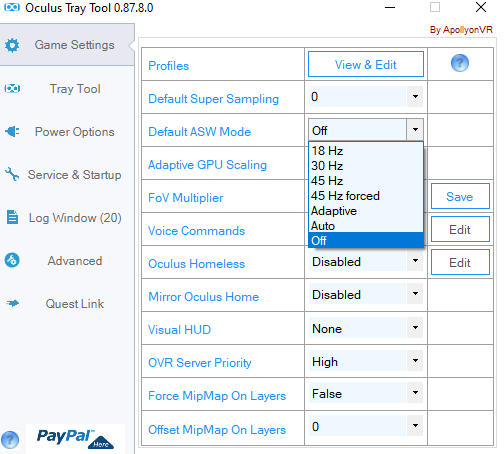Viewport: 504px width, 454px height.
Task: Click the Default ASW Mode label
Action: click(199, 132)
